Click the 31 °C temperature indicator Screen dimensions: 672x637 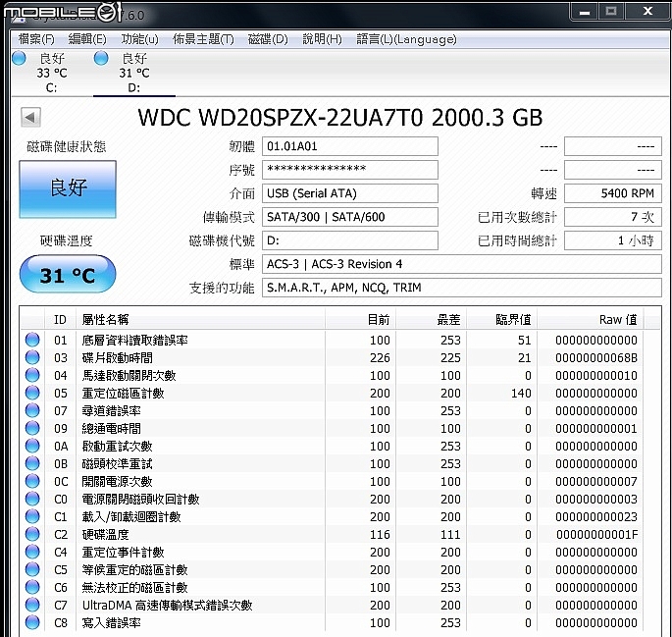point(68,275)
